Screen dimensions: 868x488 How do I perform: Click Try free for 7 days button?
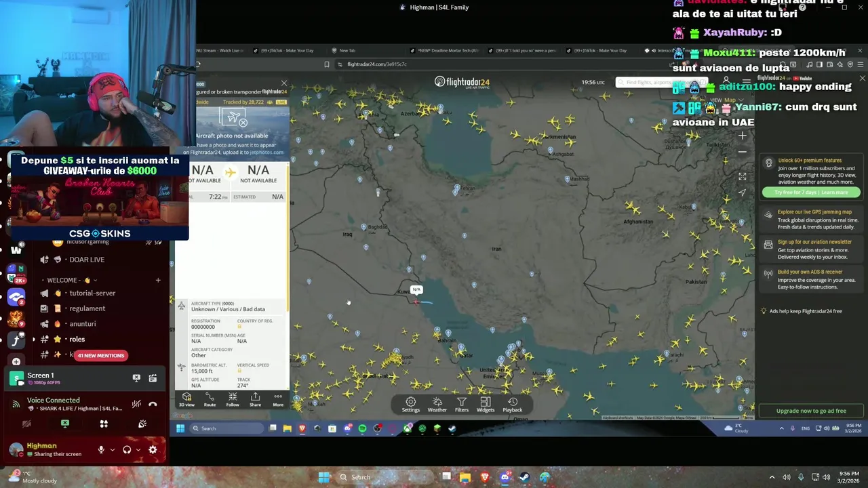pyautogui.click(x=810, y=192)
